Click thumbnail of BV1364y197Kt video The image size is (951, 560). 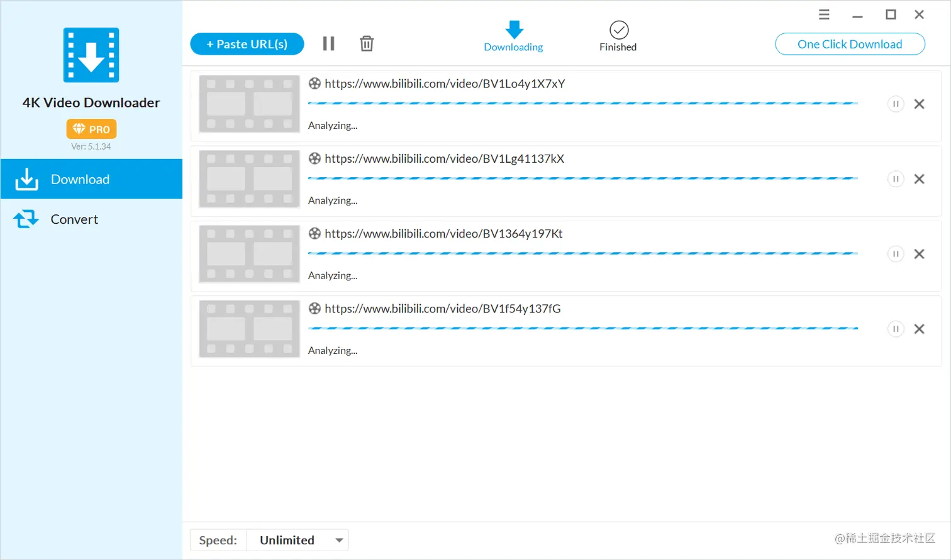(249, 254)
